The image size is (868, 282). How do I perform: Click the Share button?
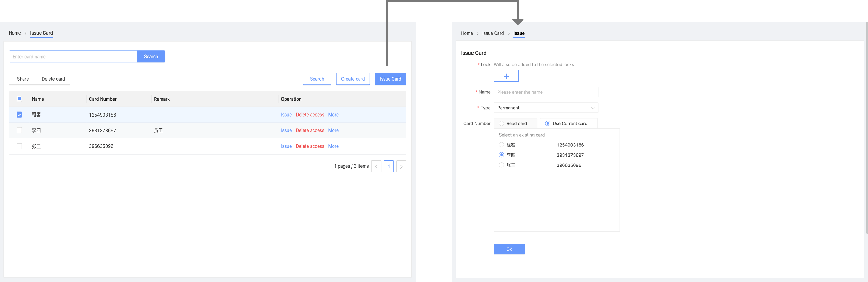coord(23,79)
